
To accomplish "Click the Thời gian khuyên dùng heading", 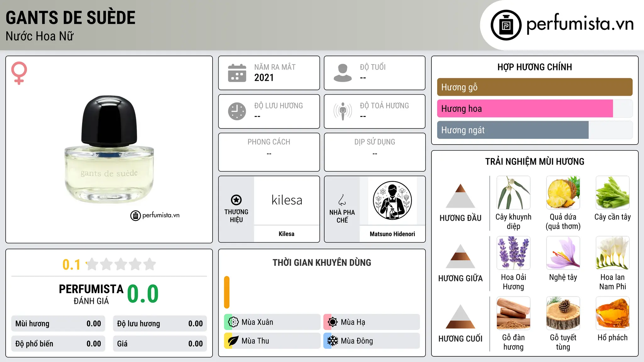I will click(322, 262).
